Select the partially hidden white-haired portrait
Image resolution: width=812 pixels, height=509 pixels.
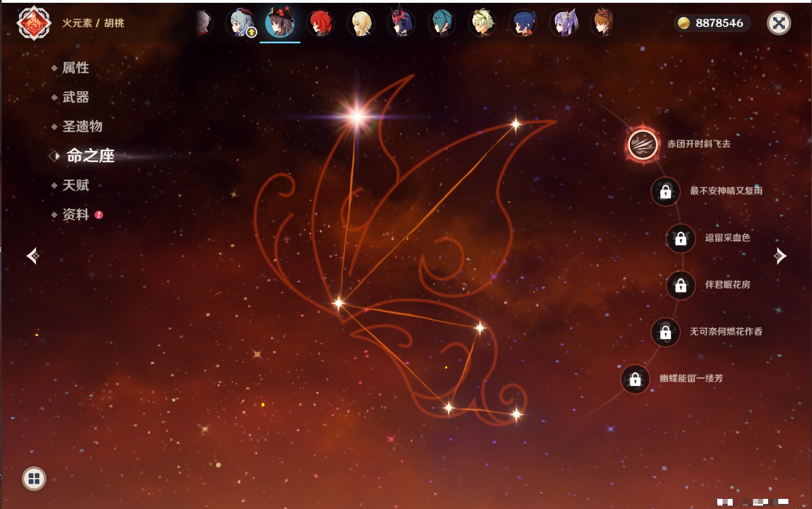tap(204, 23)
